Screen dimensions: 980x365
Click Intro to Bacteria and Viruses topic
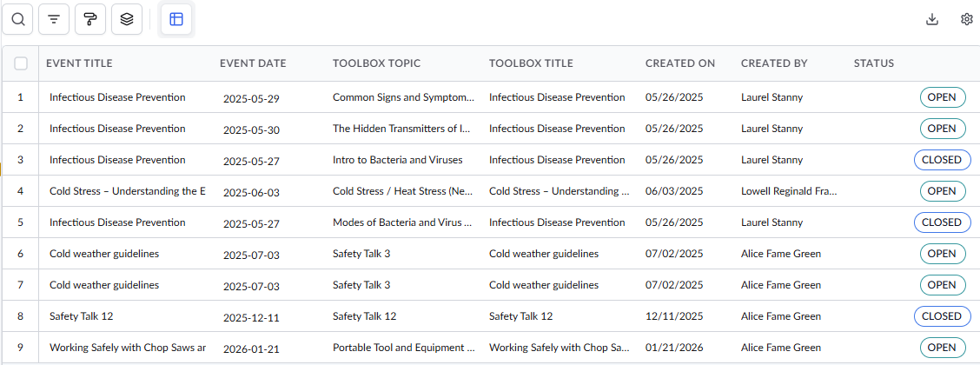point(398,160)
